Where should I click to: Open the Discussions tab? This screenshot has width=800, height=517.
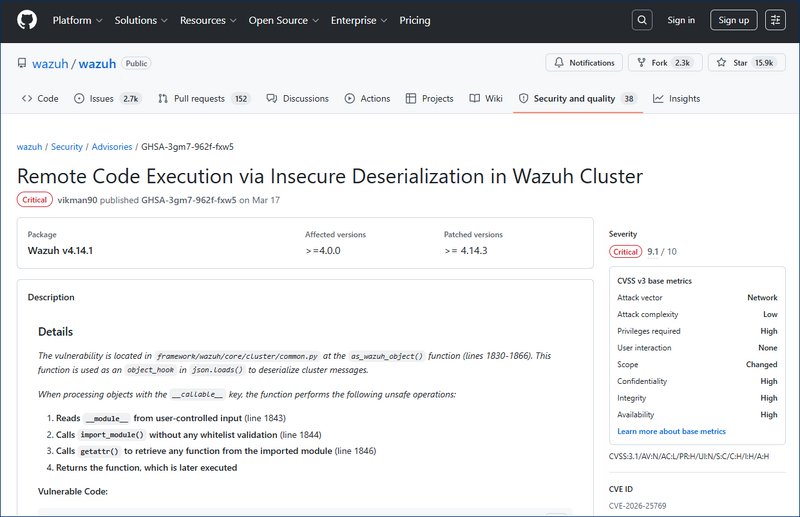click(298, 99)
